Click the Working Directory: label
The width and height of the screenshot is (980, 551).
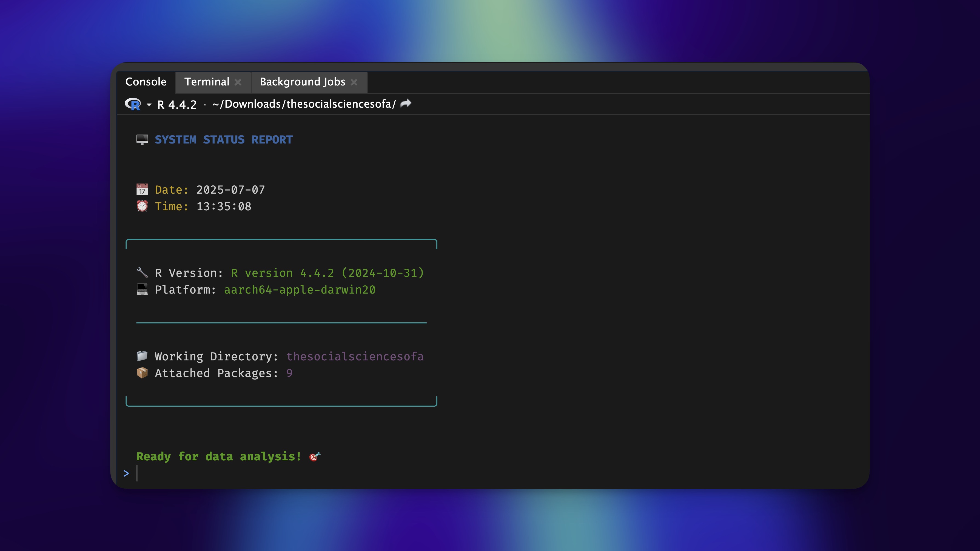click(x=216, y=356)
